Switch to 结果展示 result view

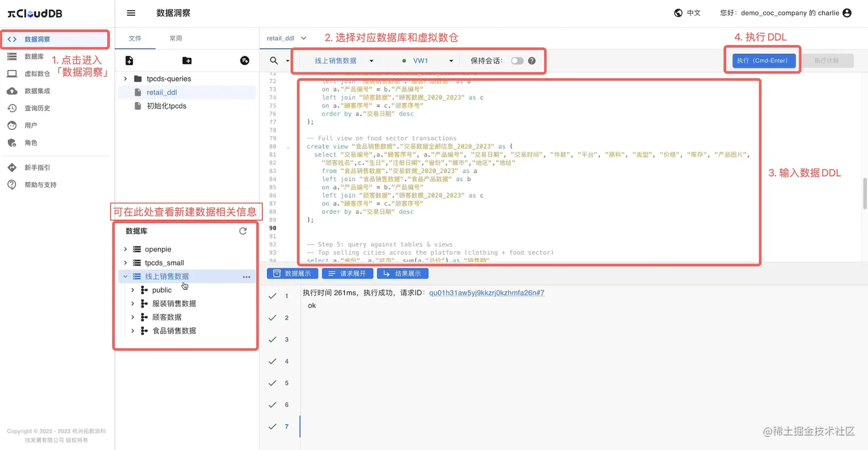click(402, 274)
